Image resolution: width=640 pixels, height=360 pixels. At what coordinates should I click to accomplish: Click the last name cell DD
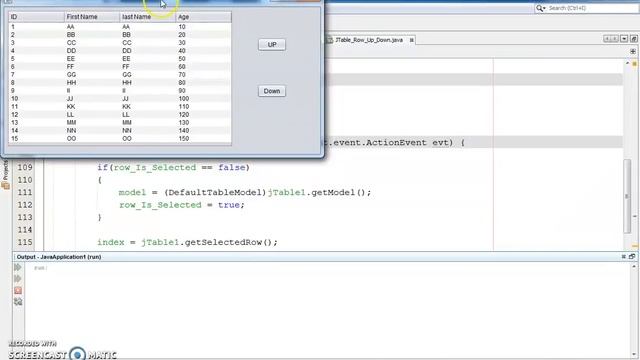point(148,51)
